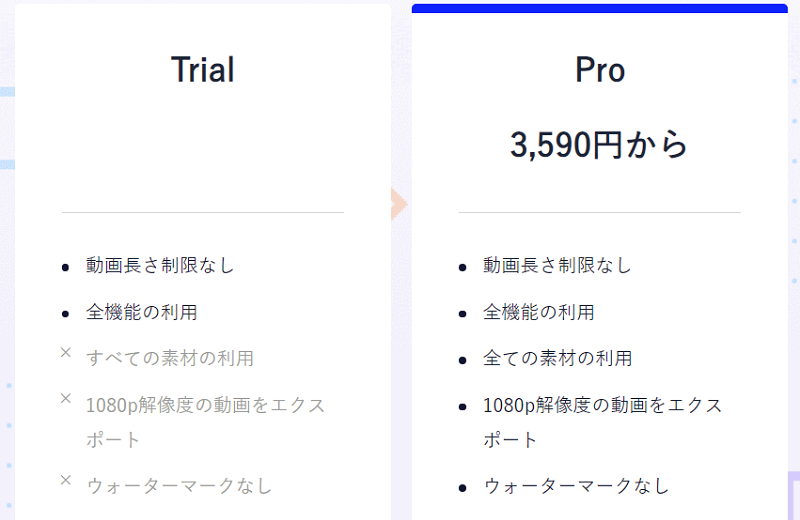Viewport: 800px width, 520px height.
Task: Select Pro 全機能の利用 feature text
Action: (x=539, y=312)
